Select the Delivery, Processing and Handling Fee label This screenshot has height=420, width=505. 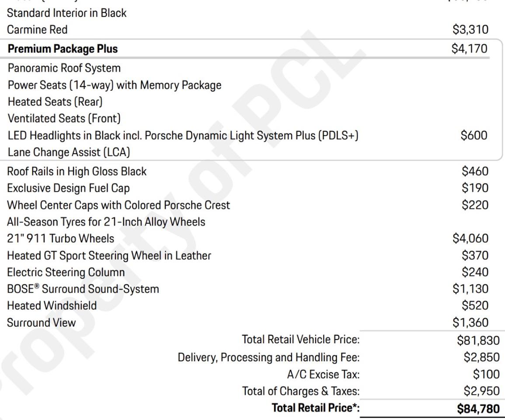[x=268, y=357]
